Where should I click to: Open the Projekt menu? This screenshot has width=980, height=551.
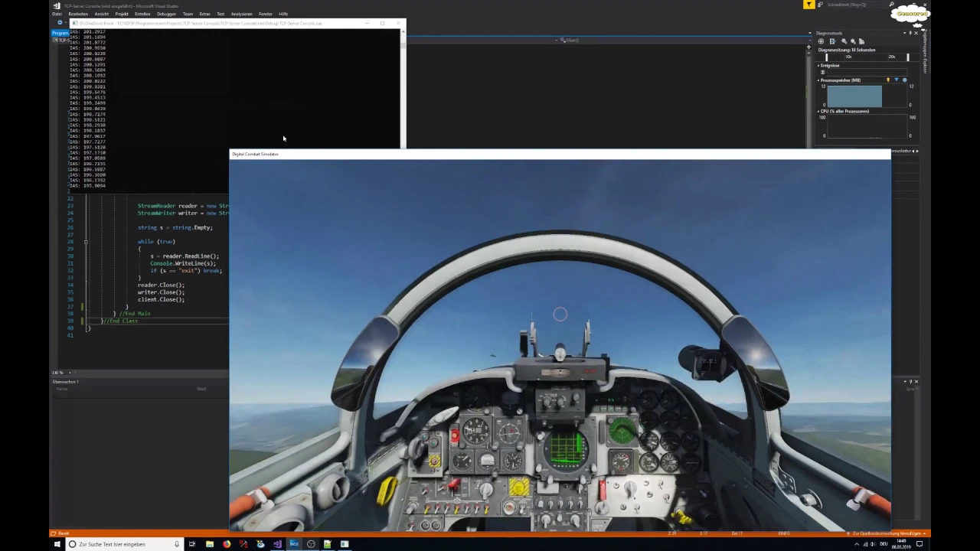122,14
